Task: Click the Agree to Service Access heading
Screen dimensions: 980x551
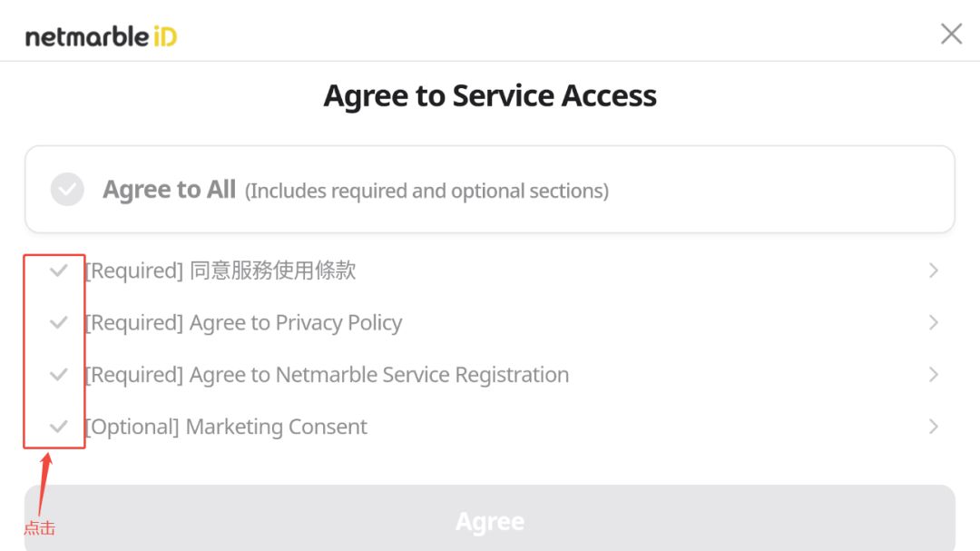Action: click(x=490, y=95)
